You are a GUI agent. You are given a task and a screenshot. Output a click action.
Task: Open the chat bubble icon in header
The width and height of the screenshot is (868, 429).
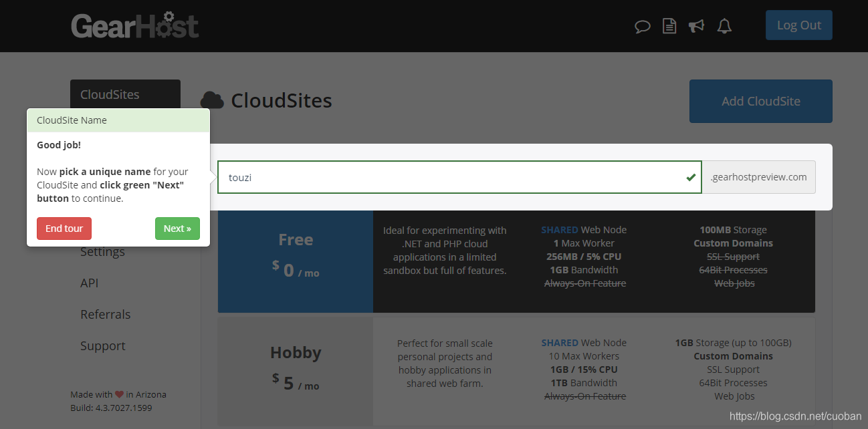(x=642, y=26)
